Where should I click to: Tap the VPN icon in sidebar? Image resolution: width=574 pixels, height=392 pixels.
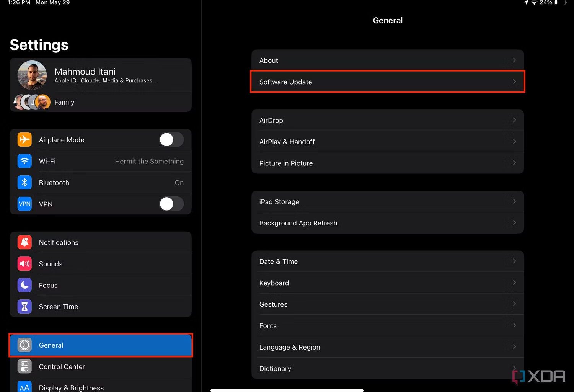coord(24,204)
